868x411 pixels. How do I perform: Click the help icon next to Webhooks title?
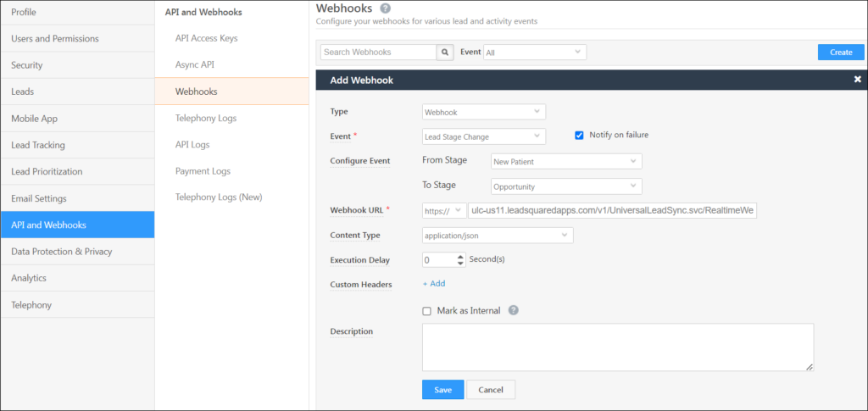tap(386, 8)
